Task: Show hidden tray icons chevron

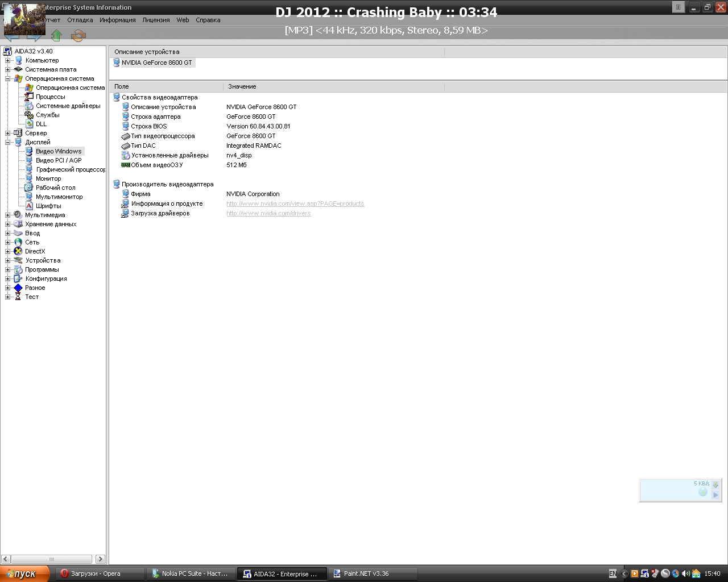Action: click(624, 573)
